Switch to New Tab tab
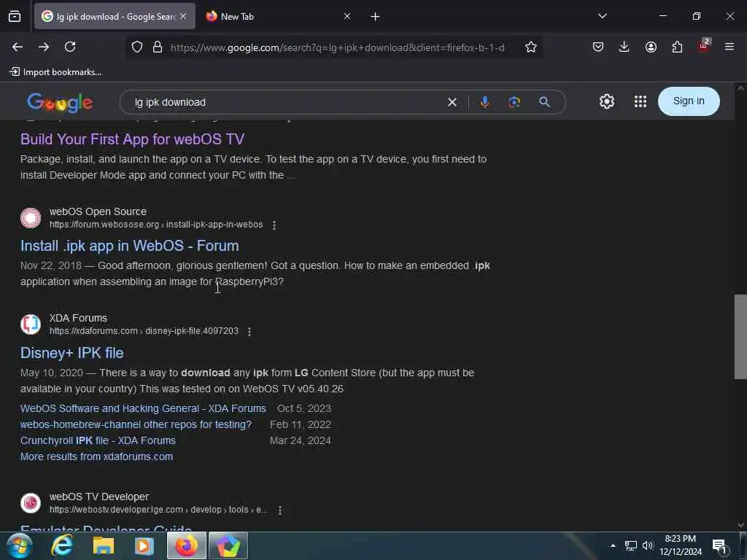This screenshot has width=747, height=560. (279, 16)
